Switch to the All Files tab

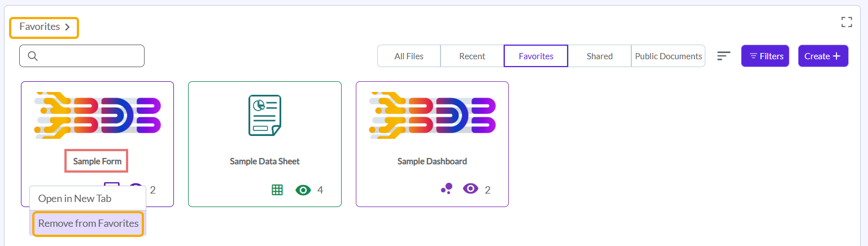(x=409, y=56)
